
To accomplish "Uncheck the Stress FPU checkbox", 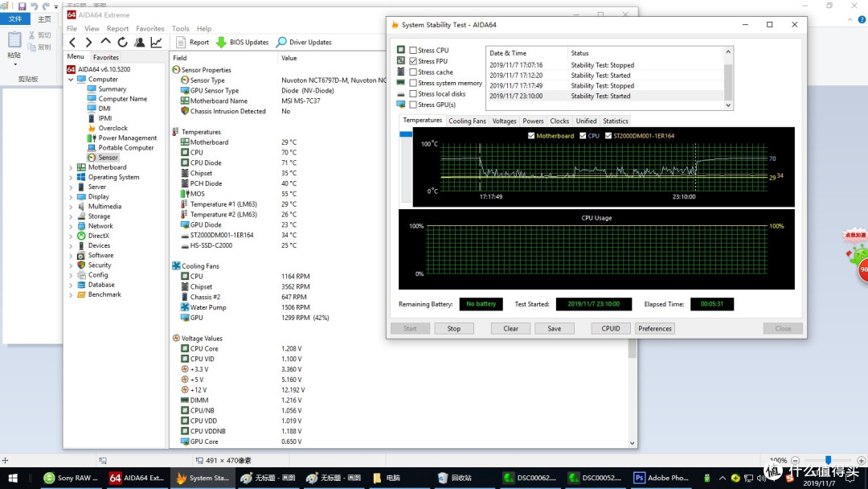I will point(413,61).
